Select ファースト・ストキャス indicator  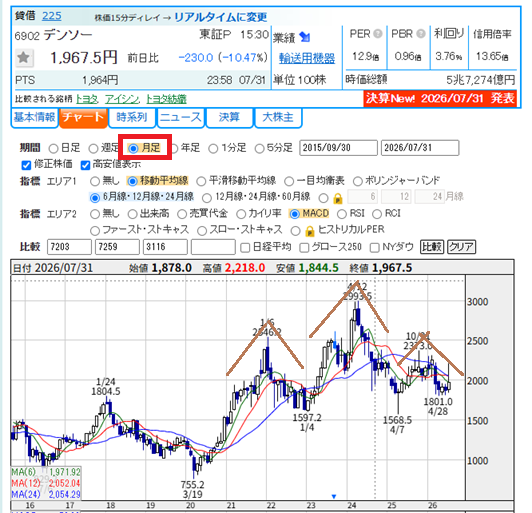click(x=95, y=231)
